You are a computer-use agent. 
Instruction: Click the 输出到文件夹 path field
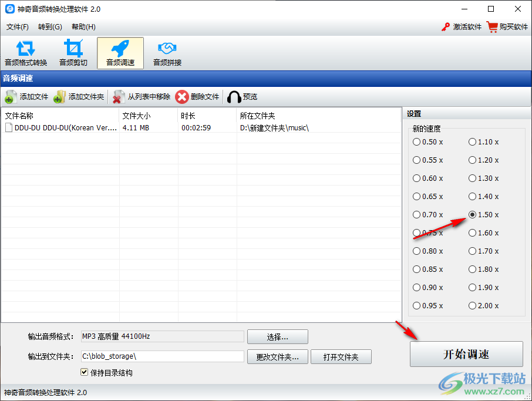[x=163, y=356]
